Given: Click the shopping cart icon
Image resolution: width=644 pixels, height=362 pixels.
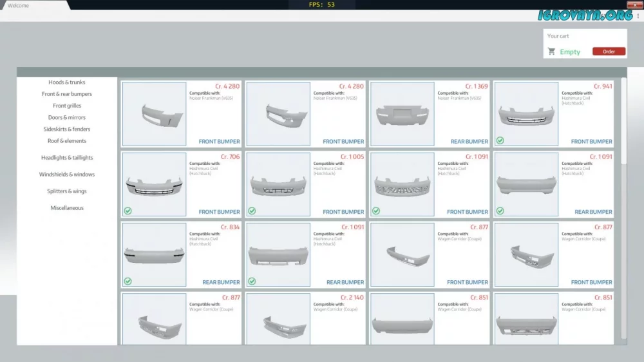Looking at the screenshot, I should click(x=551, y=52).
